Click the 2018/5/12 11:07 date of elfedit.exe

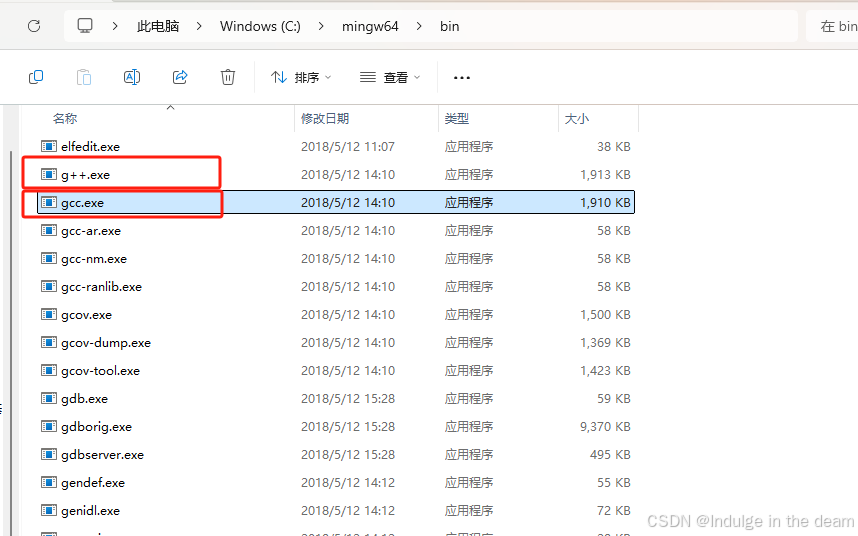point(347,147)
